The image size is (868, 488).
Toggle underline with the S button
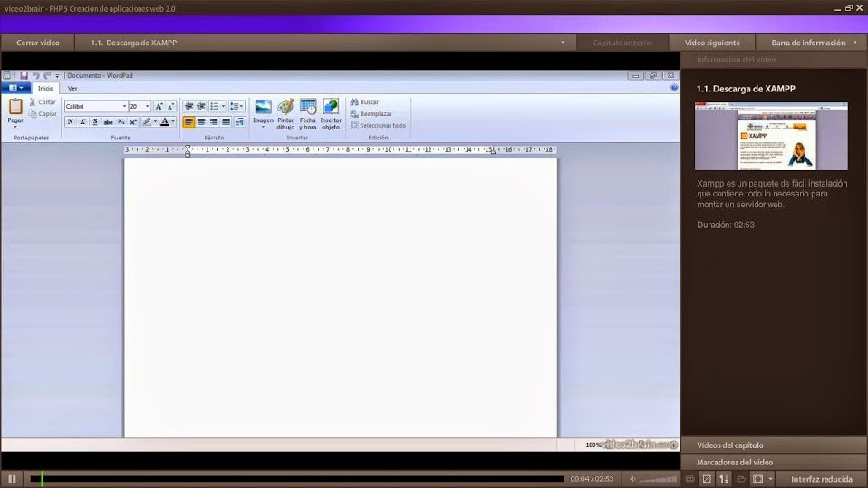(95, 121)
